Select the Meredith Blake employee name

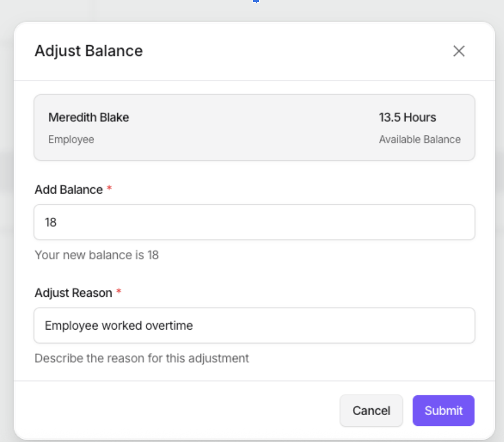point(89,117)
